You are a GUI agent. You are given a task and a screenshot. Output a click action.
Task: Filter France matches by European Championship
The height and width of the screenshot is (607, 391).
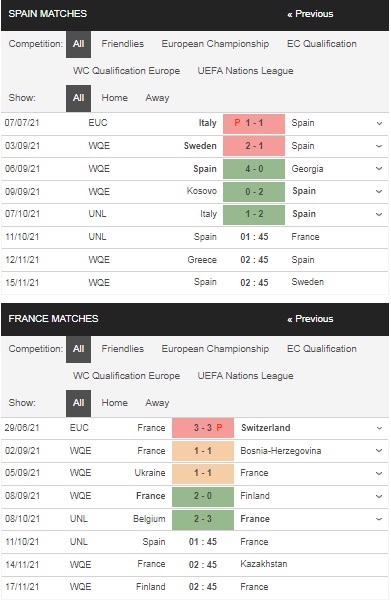coord(215,349)
